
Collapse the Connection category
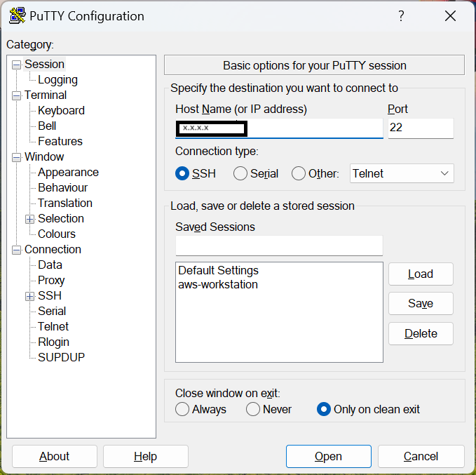click(x=17, y=250)
